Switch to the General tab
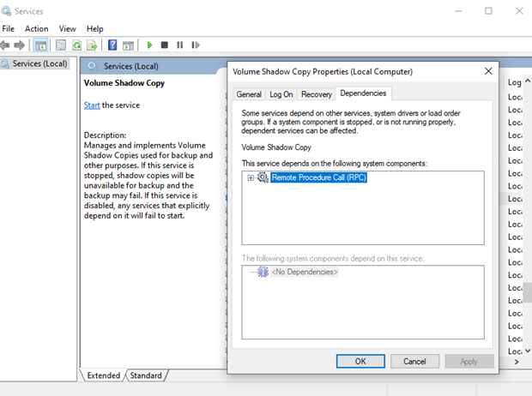 click(249, 94)
